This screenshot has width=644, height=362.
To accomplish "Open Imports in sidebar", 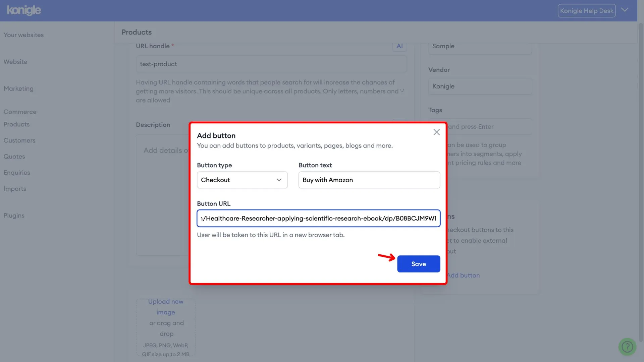I will point(15,189).
